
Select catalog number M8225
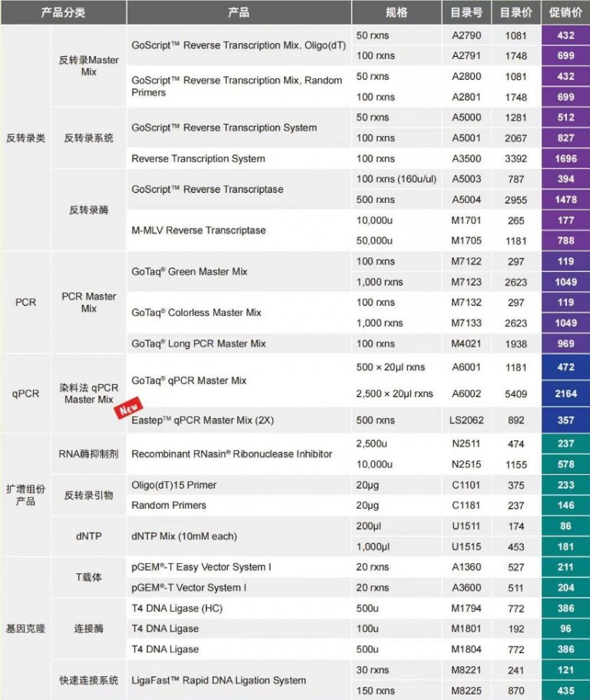pos(466,691)
